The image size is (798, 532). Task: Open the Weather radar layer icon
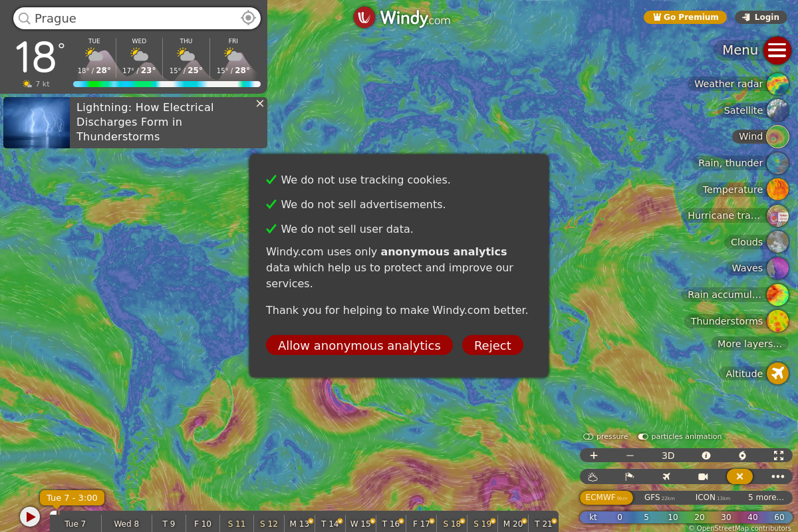pyautogui.click(x=777, y=84)
